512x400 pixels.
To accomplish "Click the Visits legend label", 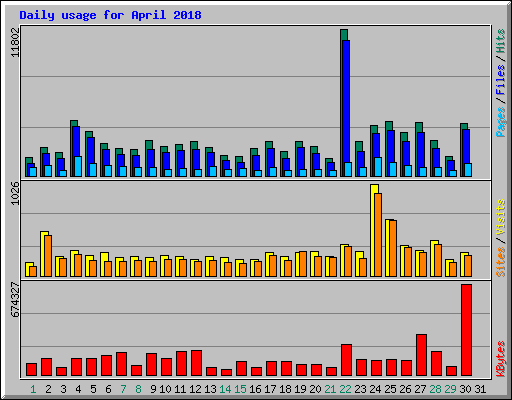I will [x=500, y=217].
